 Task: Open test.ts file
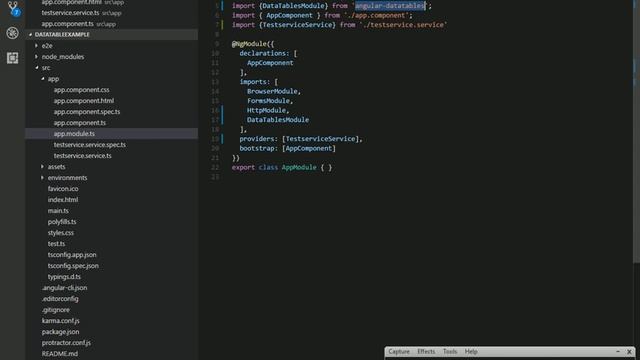pos(56,244)
